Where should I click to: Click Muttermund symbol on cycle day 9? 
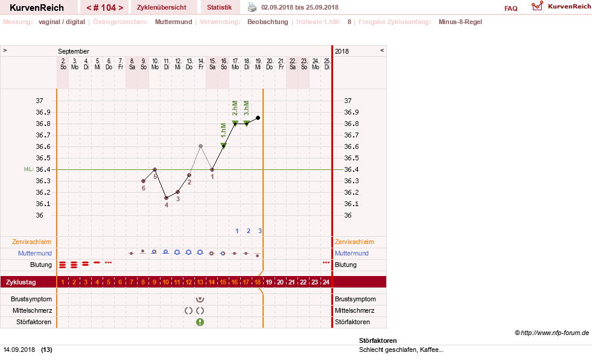[154, 252]
